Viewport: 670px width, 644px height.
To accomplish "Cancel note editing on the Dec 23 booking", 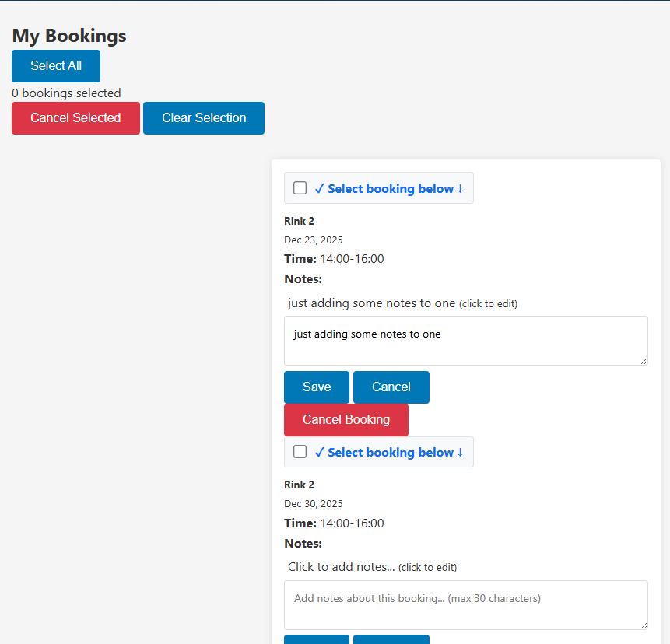I will (x=391, y=387).
